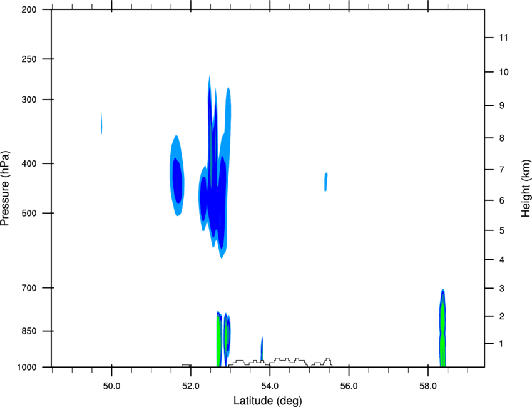Pick the 6 km height label
532x407 pixels.
[501, 200]
